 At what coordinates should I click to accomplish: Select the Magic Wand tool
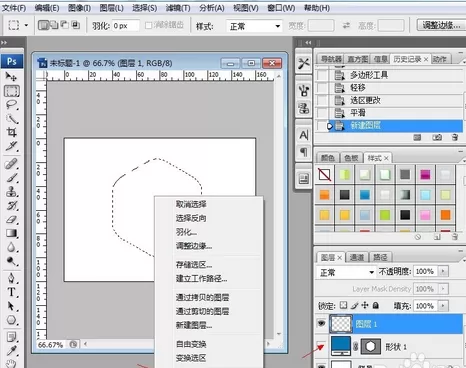[x=11, y=119]
